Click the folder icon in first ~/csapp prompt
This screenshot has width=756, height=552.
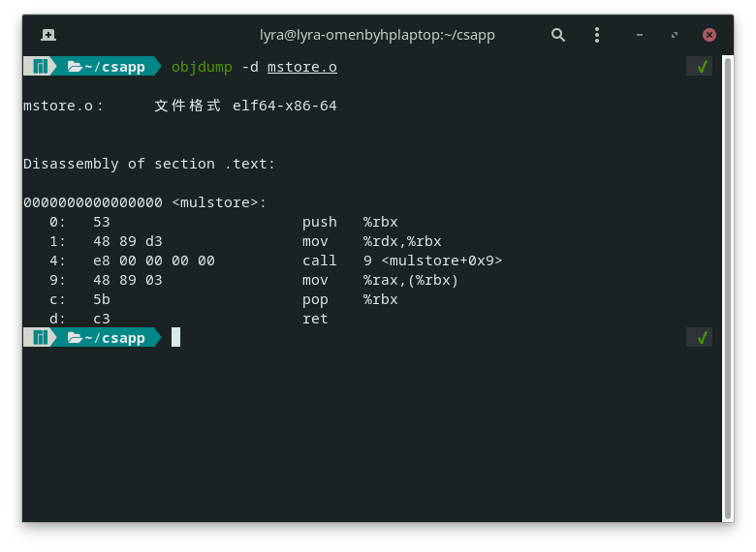[75, 66]
